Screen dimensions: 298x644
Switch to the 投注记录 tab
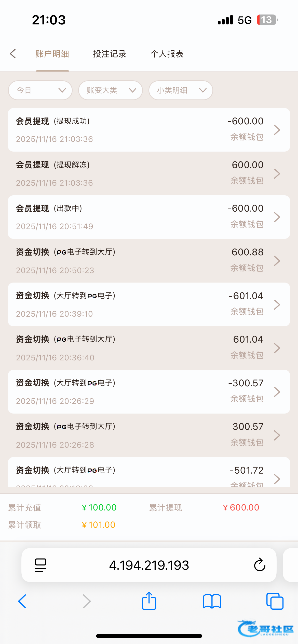[x=110, y=54]
